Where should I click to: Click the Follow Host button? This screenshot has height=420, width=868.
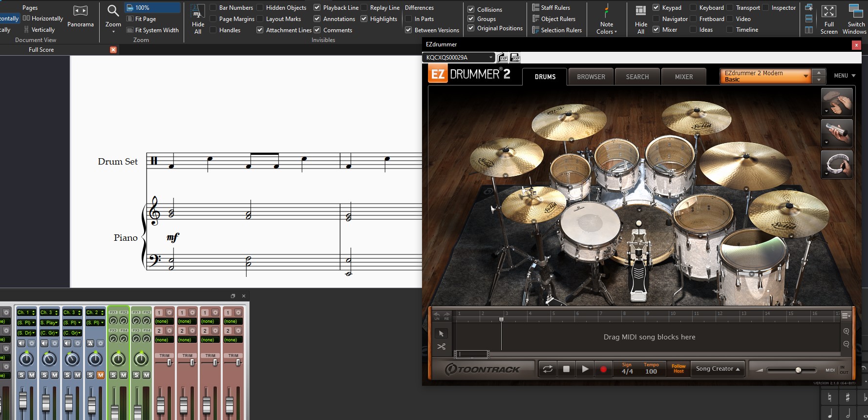[678, 369]
